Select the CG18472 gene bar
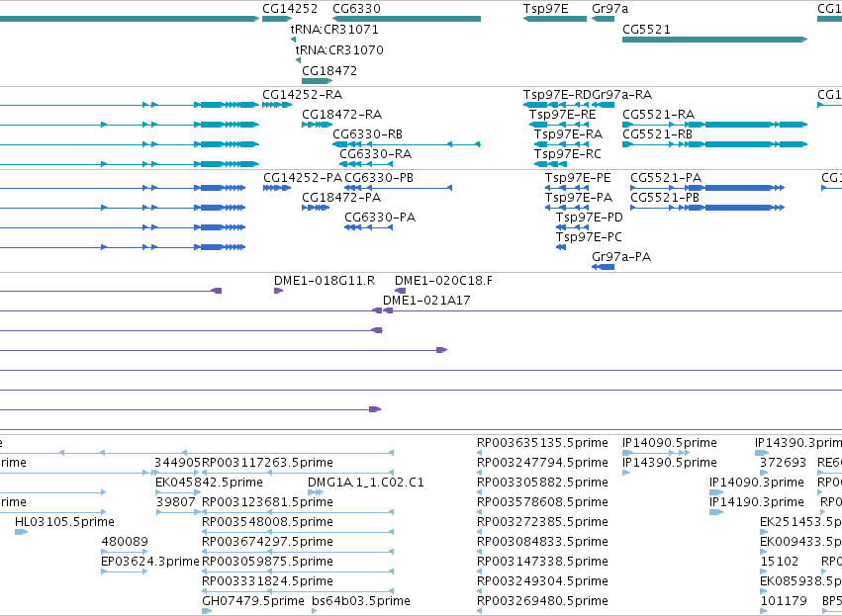This screenshot has width=842, height=616. click(318, 81)
